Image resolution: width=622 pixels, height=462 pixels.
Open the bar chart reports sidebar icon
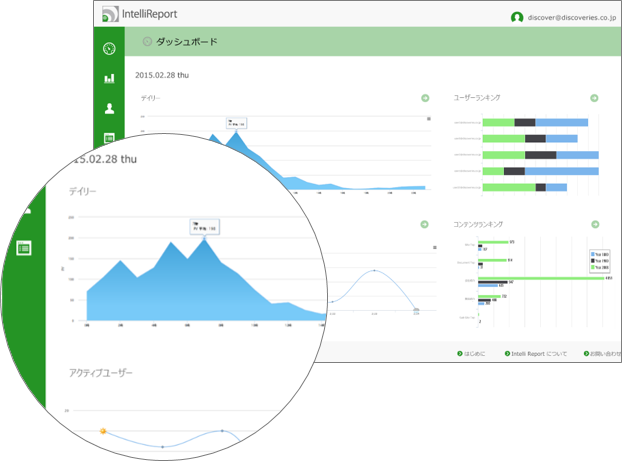pyautogui.click(x=109, y=78)
